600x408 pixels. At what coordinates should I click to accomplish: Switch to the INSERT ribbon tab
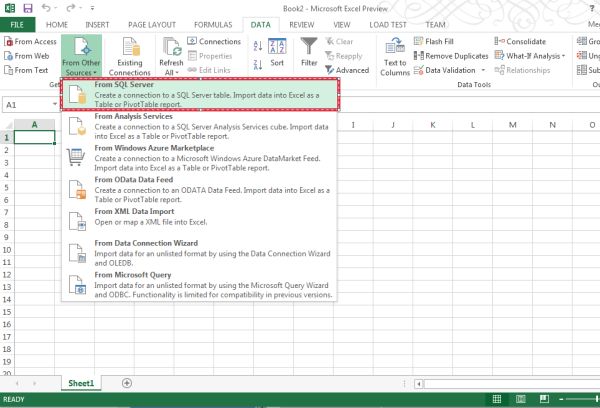point(97,25)
